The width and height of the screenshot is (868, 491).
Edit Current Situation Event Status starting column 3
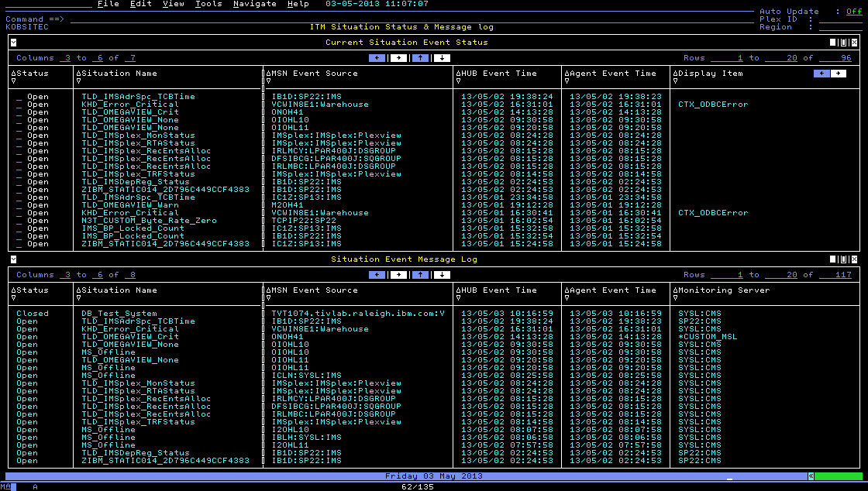[65, 58]
